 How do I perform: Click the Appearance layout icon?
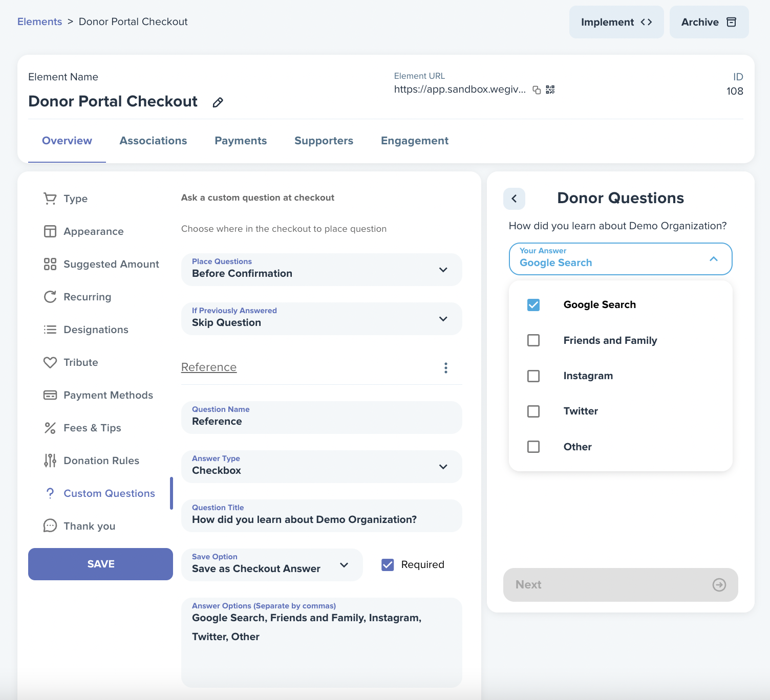[50, 231]
